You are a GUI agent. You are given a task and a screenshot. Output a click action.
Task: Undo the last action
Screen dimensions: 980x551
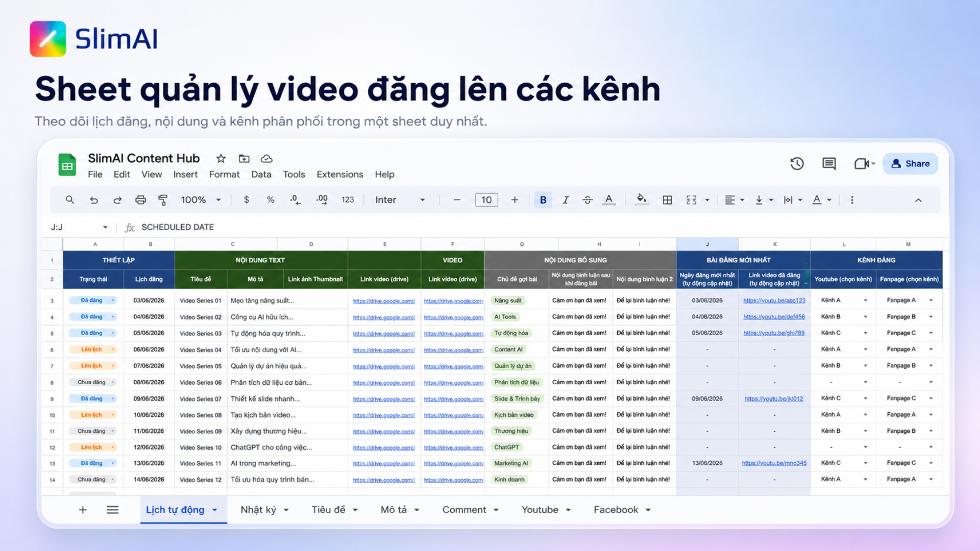(94, 200)
